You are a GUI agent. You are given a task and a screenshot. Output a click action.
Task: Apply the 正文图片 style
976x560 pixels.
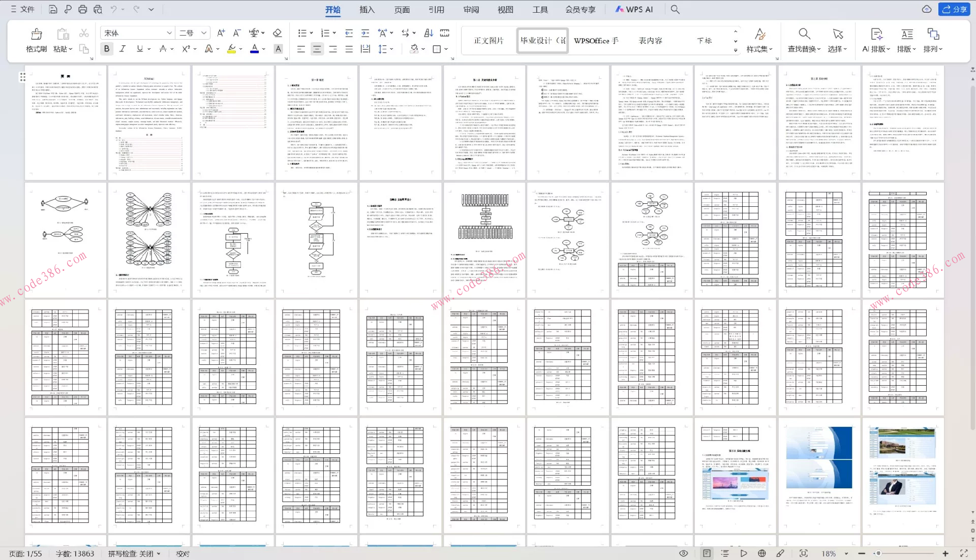[489, 41]
